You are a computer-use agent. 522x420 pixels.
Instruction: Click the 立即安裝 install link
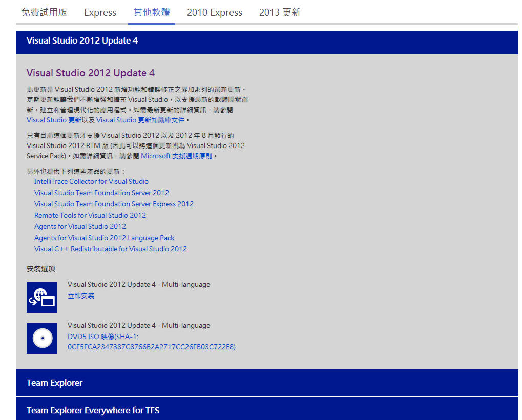click(81, 296)
